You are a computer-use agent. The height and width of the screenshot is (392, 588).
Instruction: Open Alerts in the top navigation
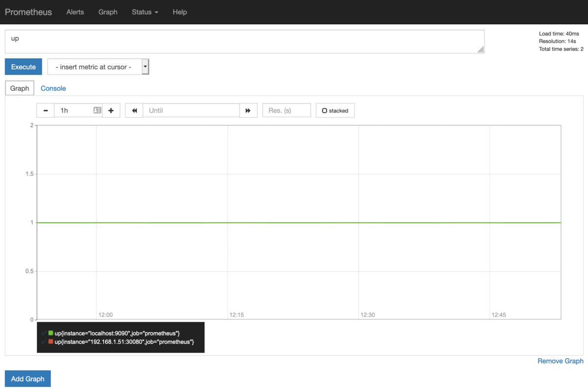click(75, 12)
